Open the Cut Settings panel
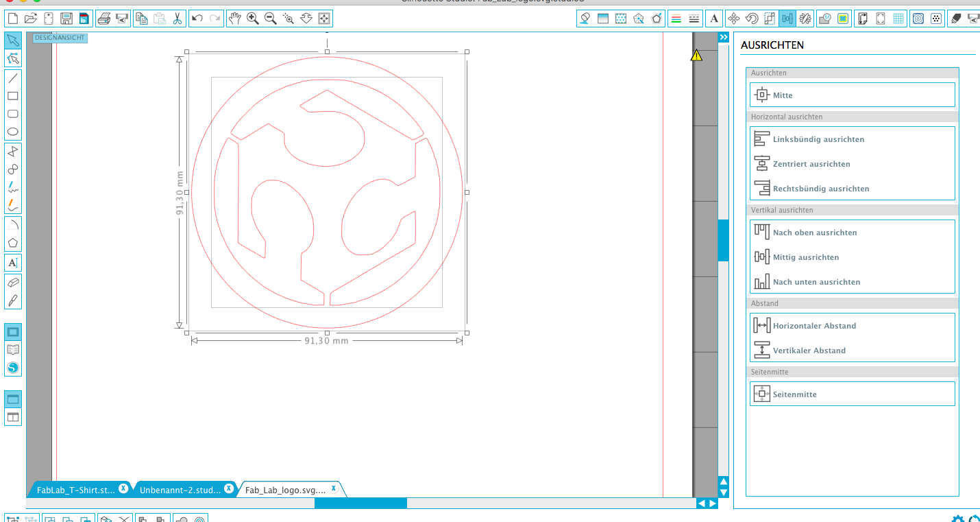980x522 pixels. coord(955,19)
